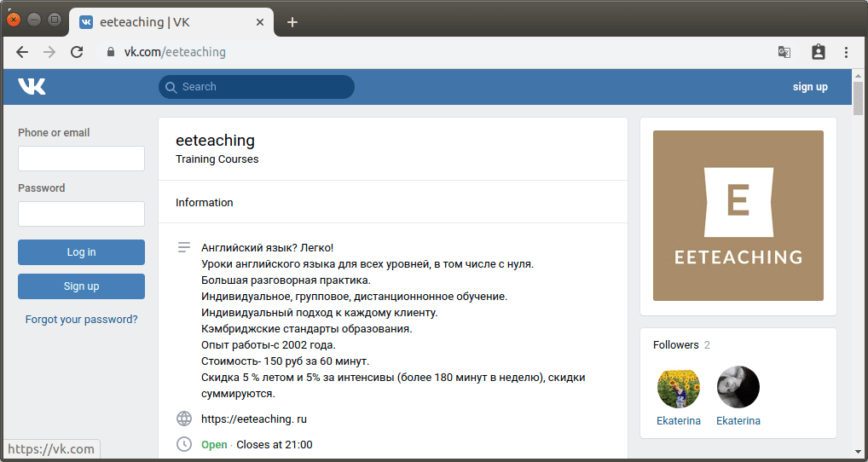The height and width of the screenshot is (462, 868).
Task: Close the eeteaching | VK tab
Action: 260,22
